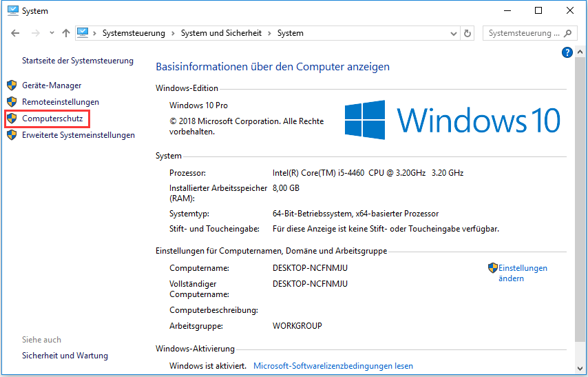
Task: Open Geräte-Manager link
Action: 52,85
